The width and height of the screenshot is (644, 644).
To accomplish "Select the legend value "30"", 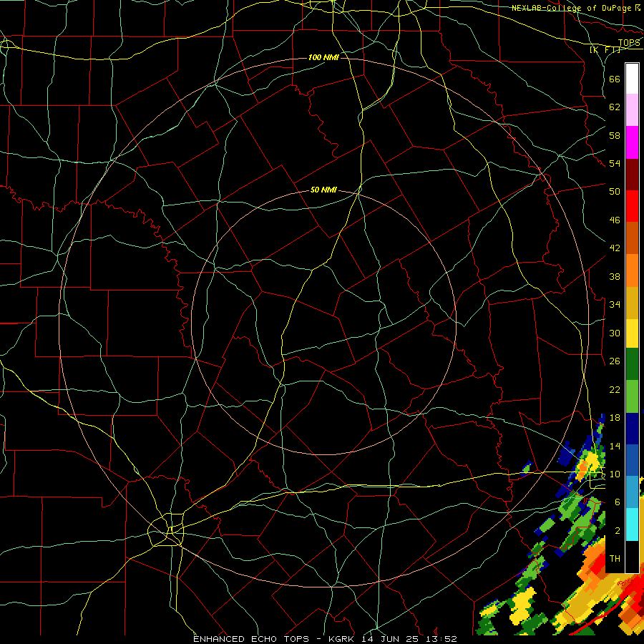I will [x=615, y=333].
